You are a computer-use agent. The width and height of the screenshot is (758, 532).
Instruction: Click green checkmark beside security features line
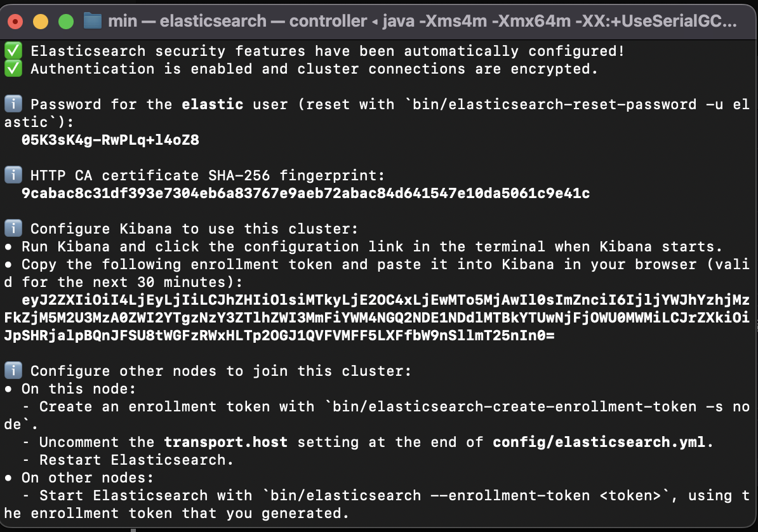coord(13,50)
